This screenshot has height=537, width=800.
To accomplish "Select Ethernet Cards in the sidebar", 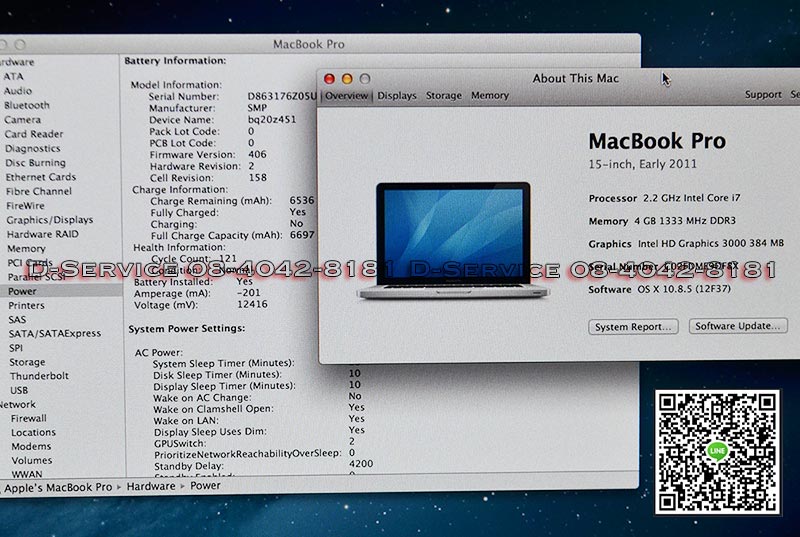I will click(41, 177).
